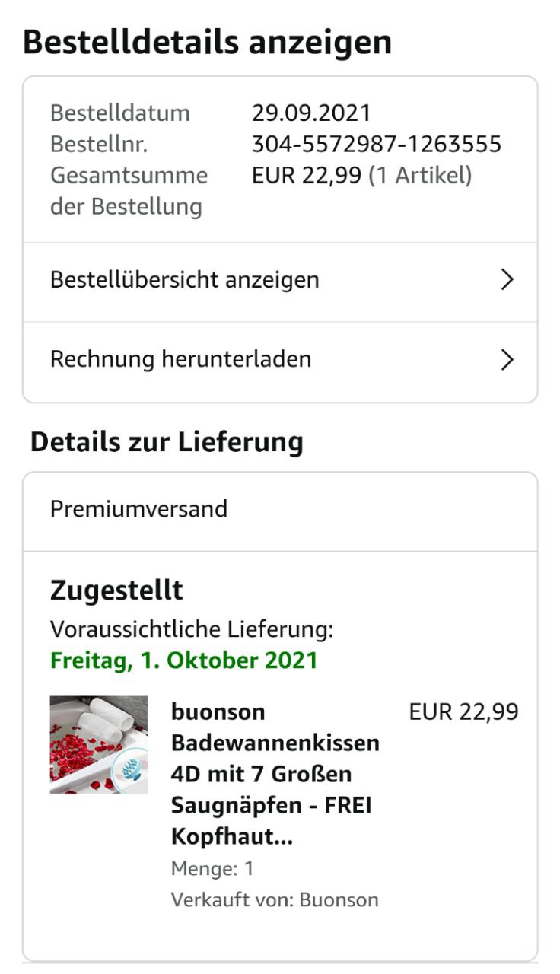Select the order number 304-5572987-1263555
The height and width of the screenshot is (974, 560).
pyautogui.click(x=377, y=144)
